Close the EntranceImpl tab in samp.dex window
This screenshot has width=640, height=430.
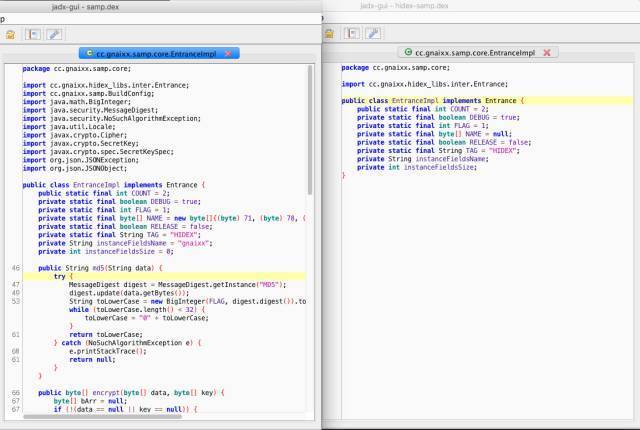[x=229, y=52]
